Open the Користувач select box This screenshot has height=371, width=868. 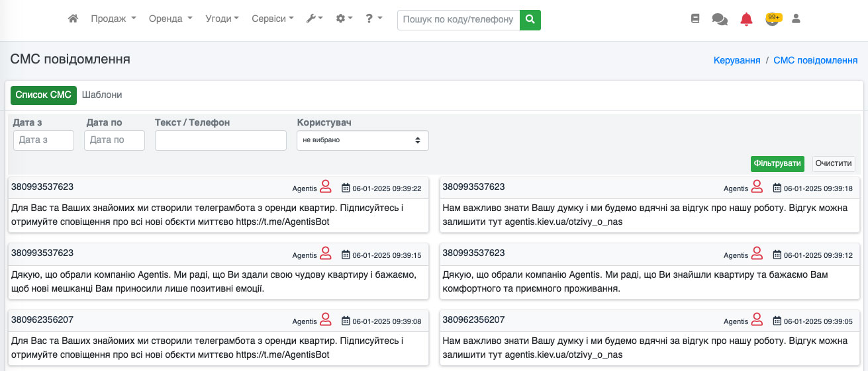pyautogui.click(x=362, y=140)
